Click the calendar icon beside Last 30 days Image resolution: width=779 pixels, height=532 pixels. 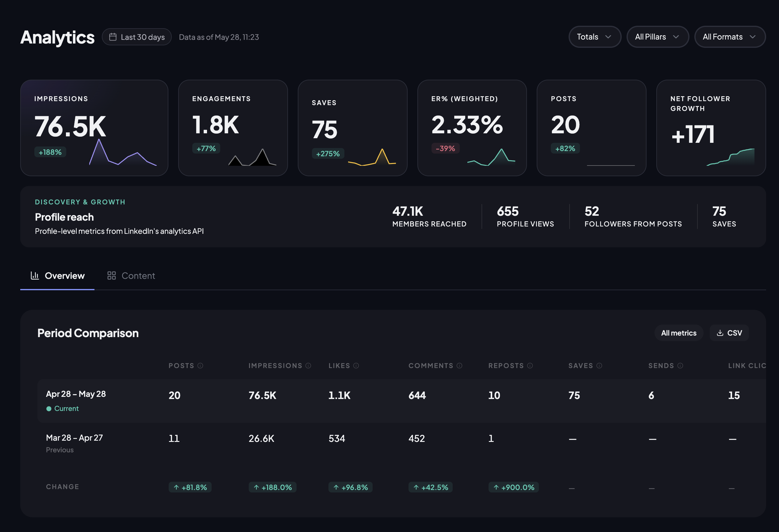tap(113, 37)
